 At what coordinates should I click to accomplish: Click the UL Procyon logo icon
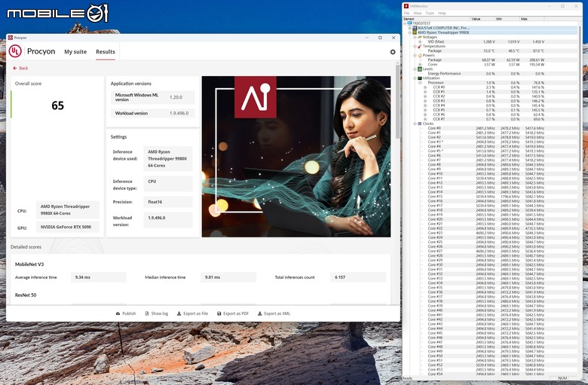click(15, 51)
